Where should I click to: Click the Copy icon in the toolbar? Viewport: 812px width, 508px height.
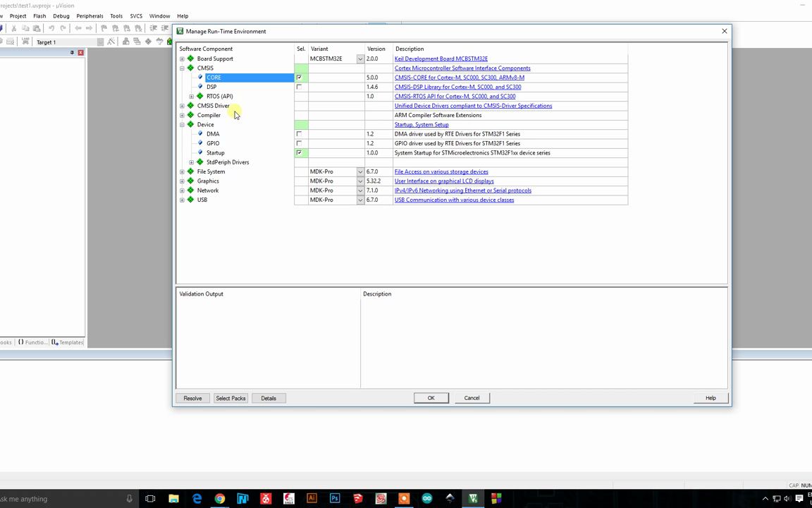[x=25, y=28]
